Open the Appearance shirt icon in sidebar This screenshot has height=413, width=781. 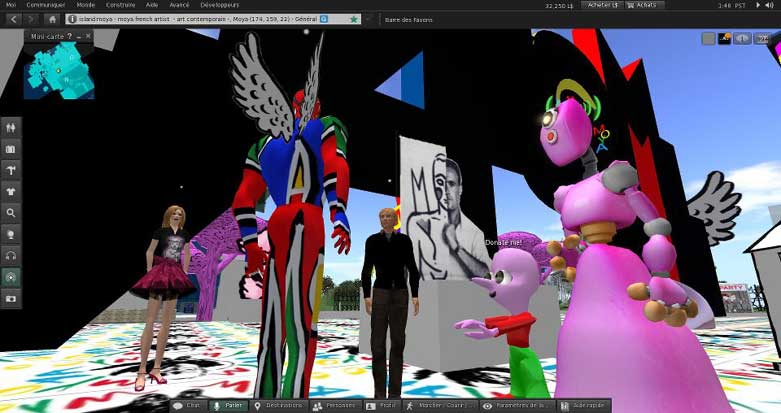click(11, 192)
